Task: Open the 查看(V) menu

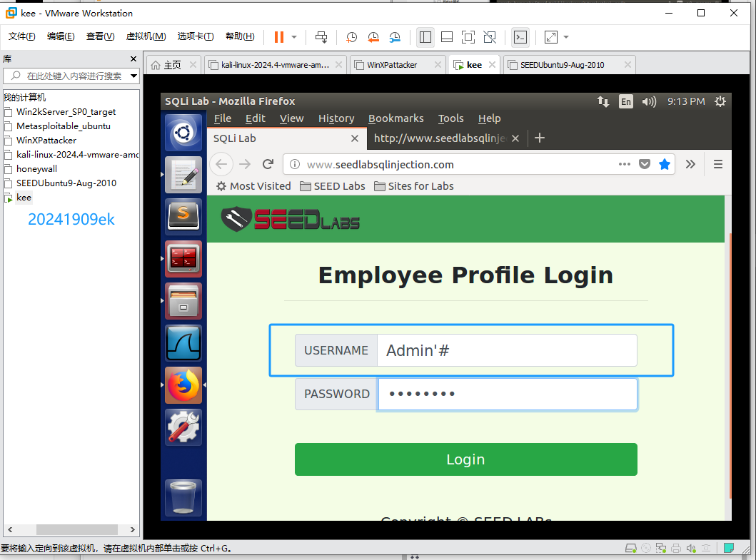Action: [x=100, y=36]
